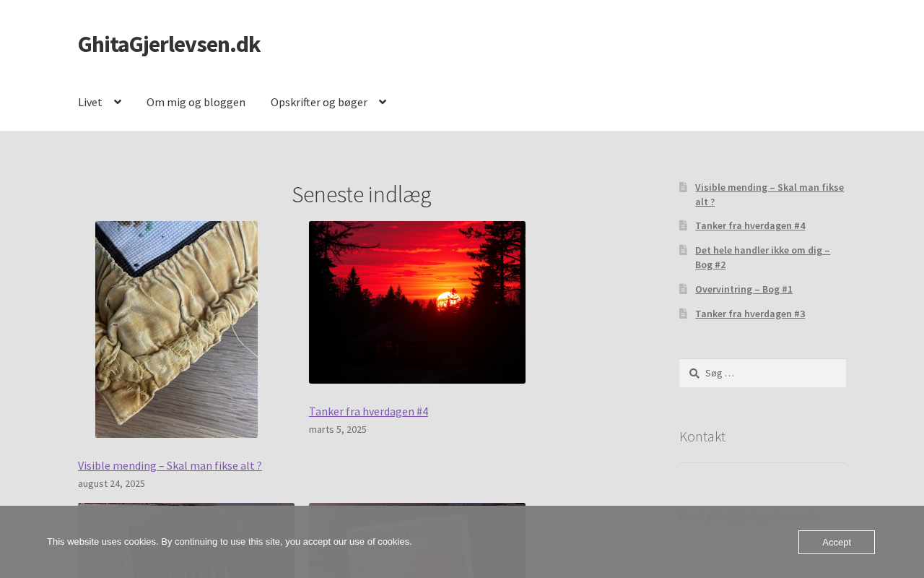
Task: Click the date august 24, 2025
Action: pos(111,483)
